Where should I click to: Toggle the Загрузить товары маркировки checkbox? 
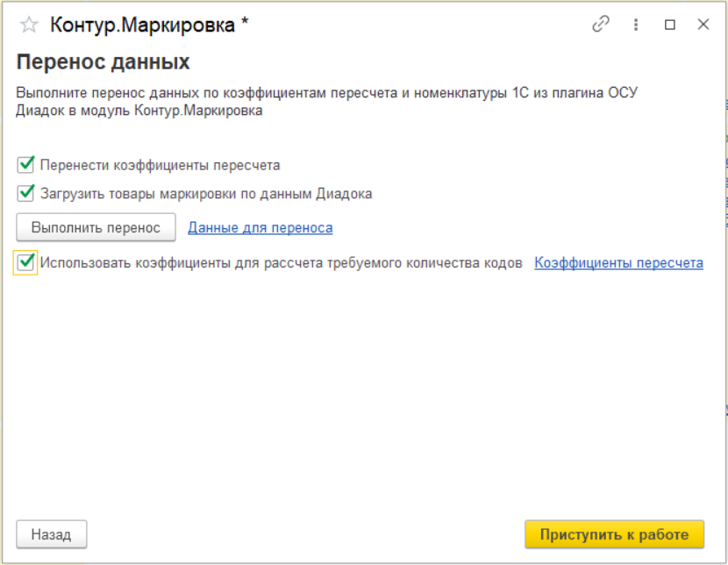point(25,193)
